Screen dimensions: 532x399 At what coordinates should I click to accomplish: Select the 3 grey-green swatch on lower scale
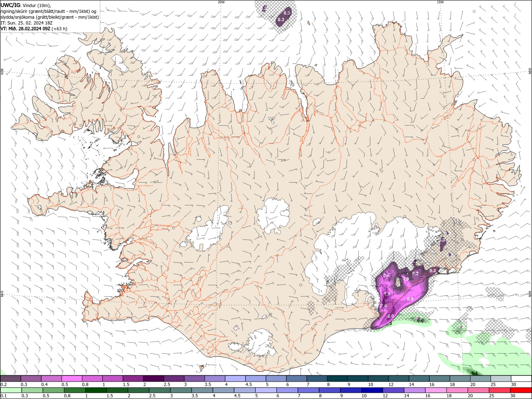(181, 390)
